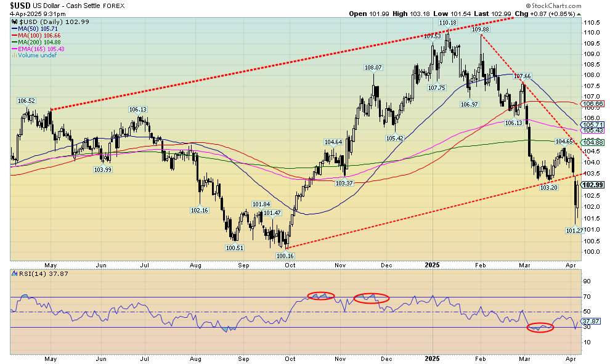Screen dimensions: 610x364
Task: Click the red oversold circle on RSI
Action: click(x=540, y=328)
